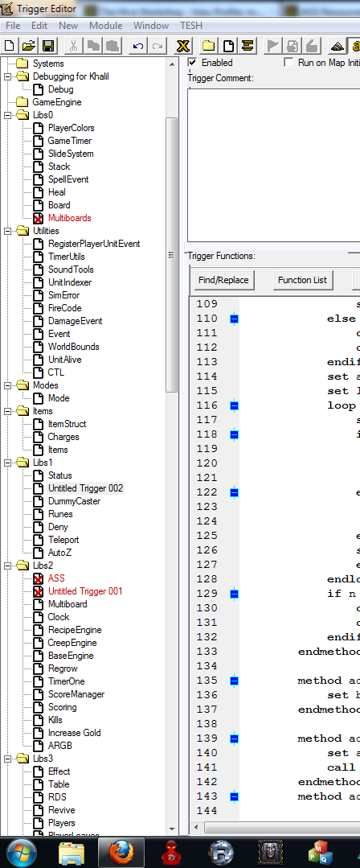Collapse the Items category
360x868 pixels.
coord(8,411)
